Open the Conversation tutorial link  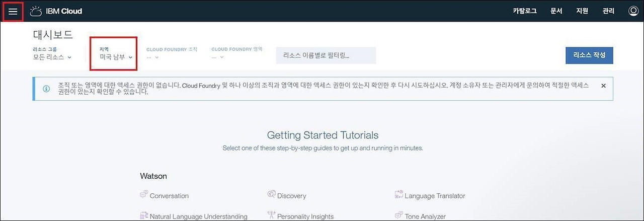point(169,196)
